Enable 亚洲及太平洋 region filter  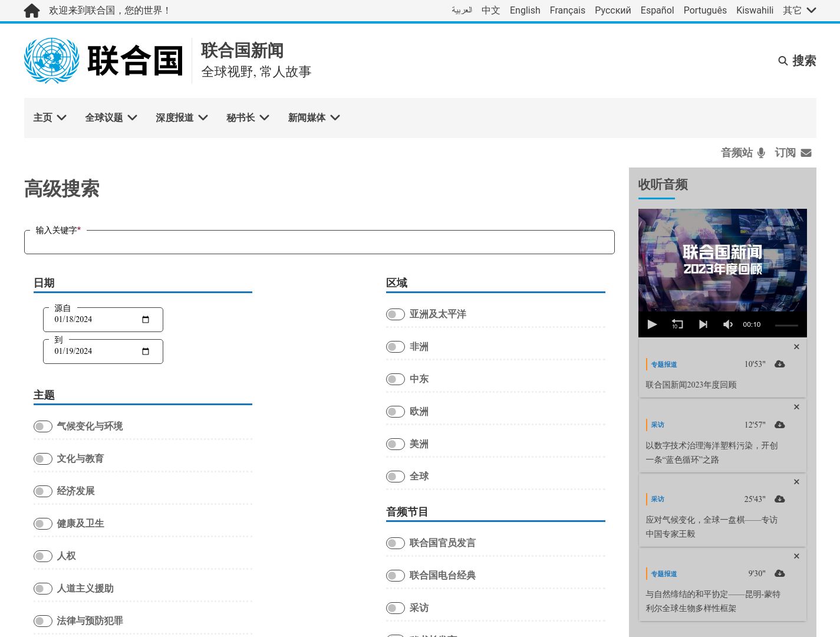point(396,314)
